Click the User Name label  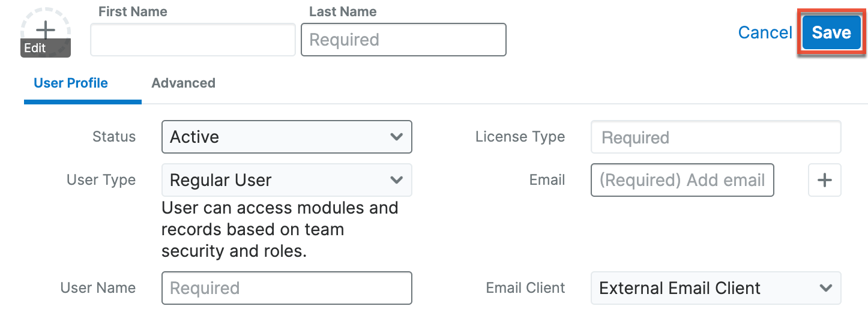pyautogui.click(x=98, y=288)
